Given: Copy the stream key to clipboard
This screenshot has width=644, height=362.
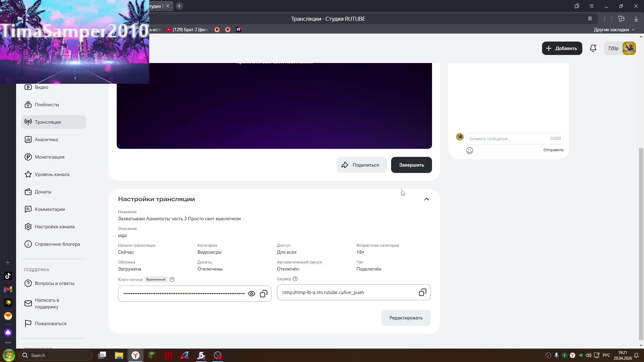Looking at the screenshot, I should (264, 294).
